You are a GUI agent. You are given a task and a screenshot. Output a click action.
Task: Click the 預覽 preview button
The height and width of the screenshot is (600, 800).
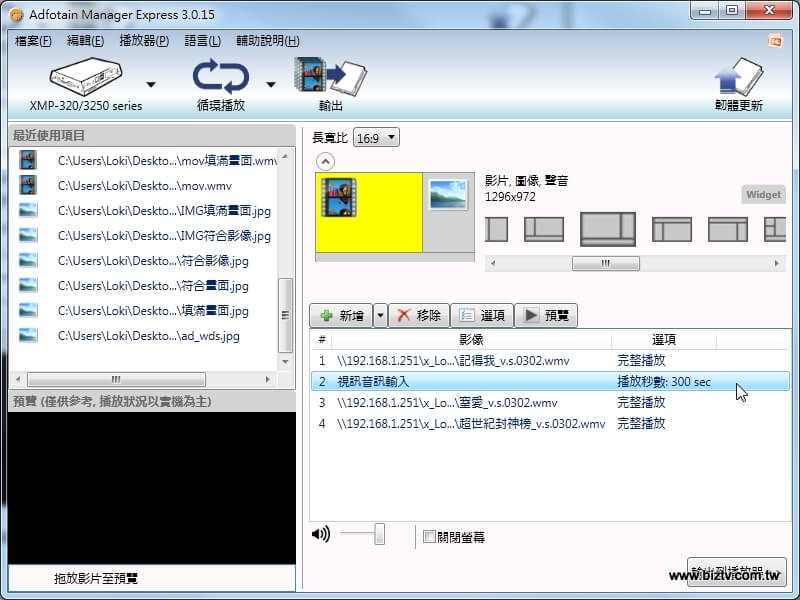[546, 316]
